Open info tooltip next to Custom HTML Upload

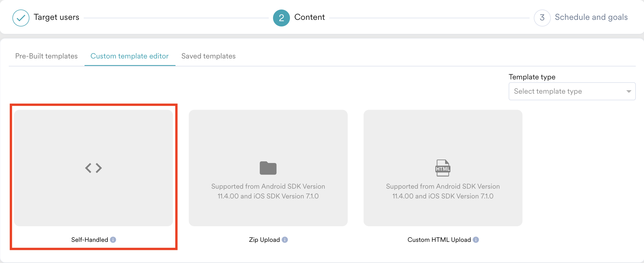click(476, 240)
